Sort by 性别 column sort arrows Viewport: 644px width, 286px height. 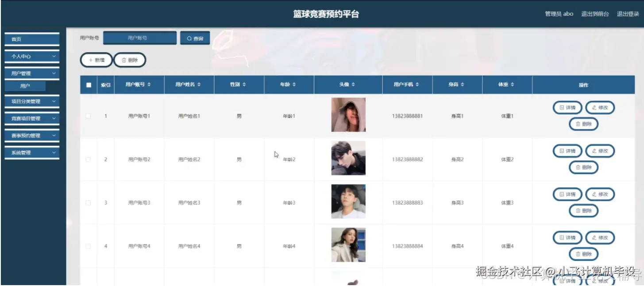[244, 84]
